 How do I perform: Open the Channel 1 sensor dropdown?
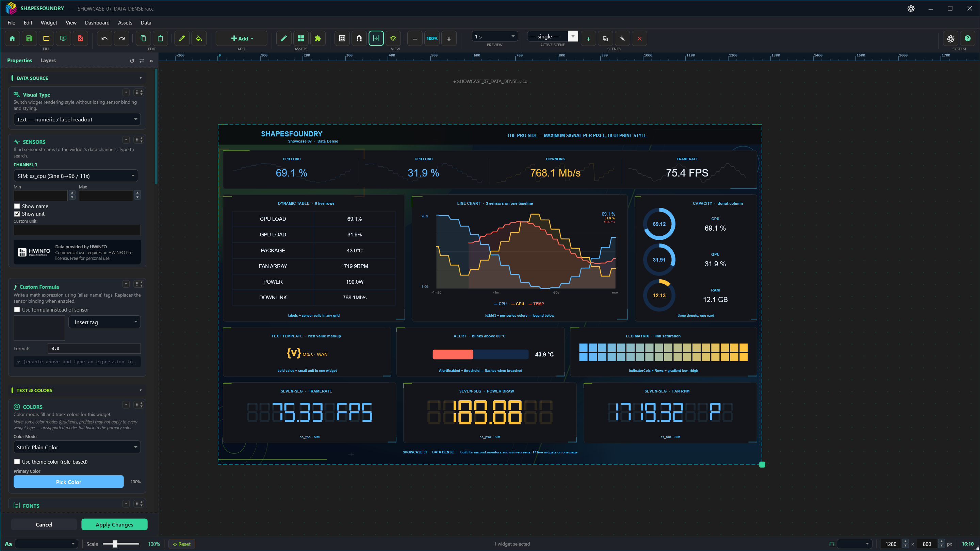76,176
